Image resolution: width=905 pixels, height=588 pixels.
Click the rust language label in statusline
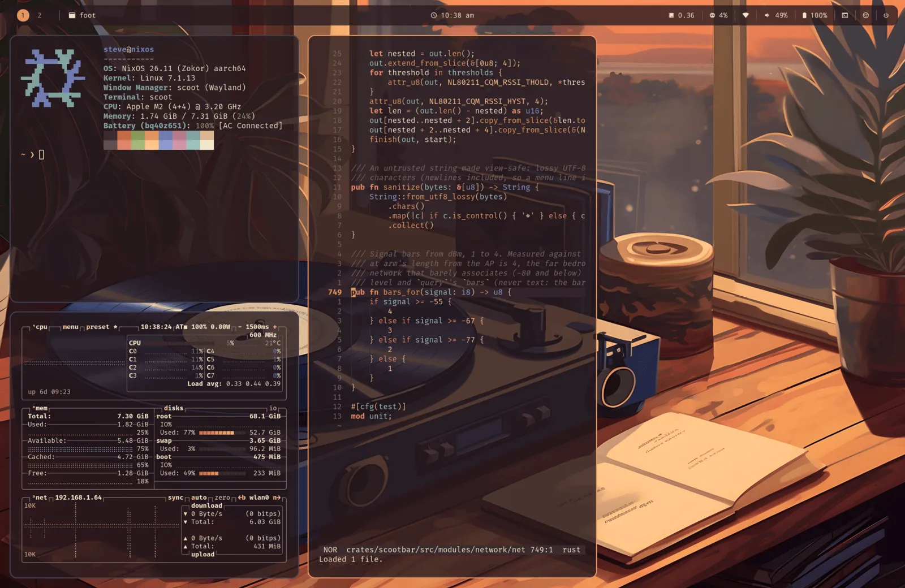coord(571,550)
